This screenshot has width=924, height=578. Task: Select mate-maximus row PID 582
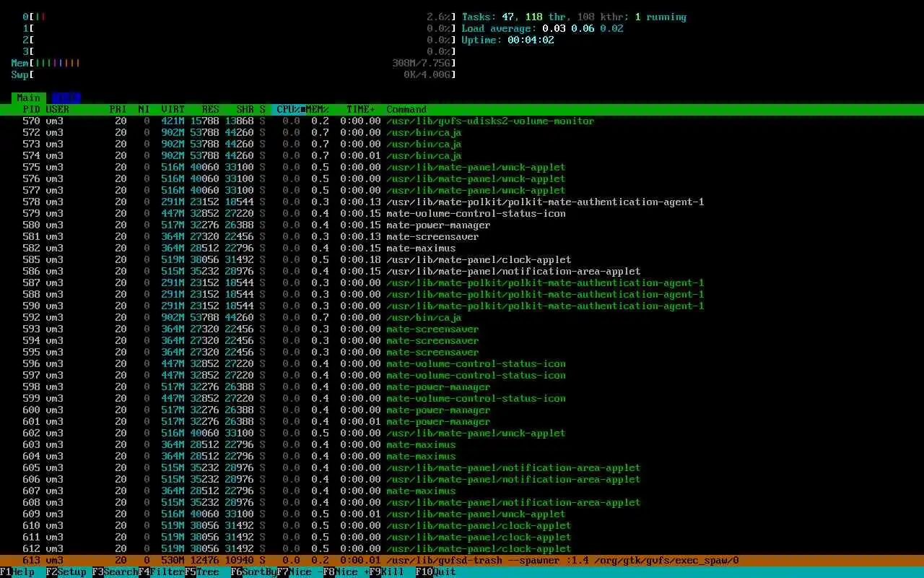click(x=462, y=249)
